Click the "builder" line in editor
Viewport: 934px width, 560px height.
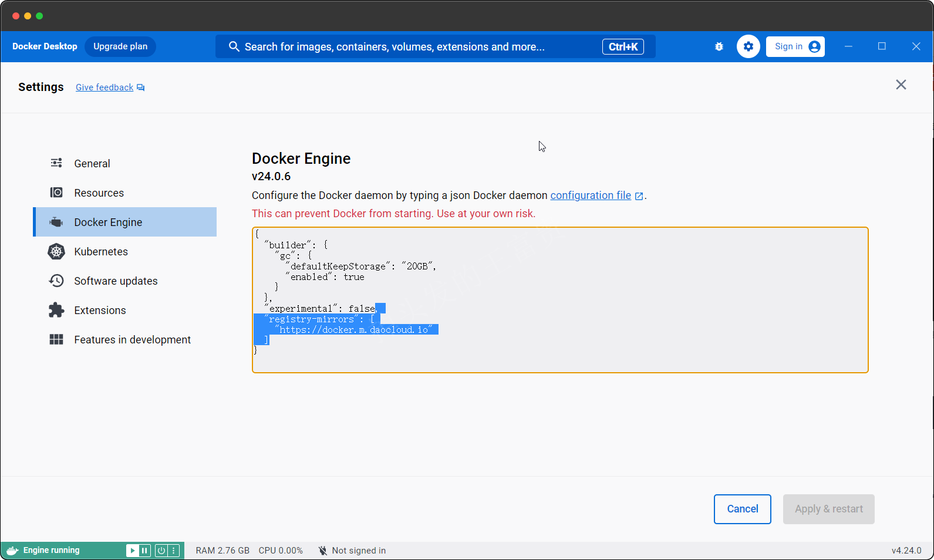[x=296, y=245]
